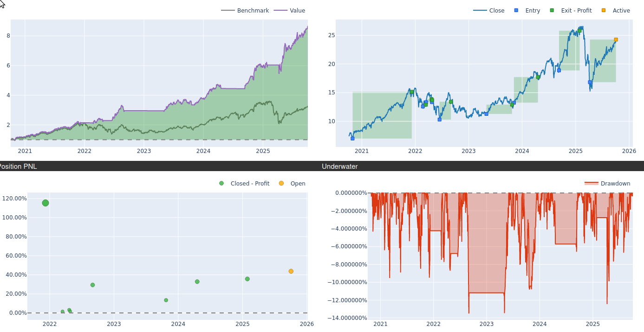Select the closed-profit dot near 29% in 2022
644x332 pixels.
(x=92, y=285)
